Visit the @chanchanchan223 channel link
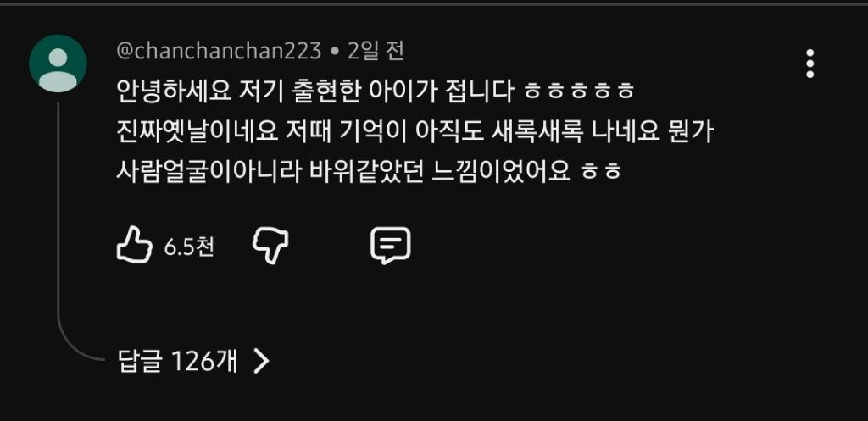 tap(219, 52)
